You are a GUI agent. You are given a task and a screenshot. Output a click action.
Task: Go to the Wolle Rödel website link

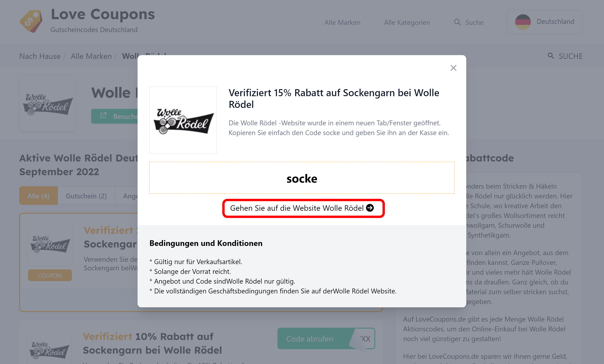303,208
